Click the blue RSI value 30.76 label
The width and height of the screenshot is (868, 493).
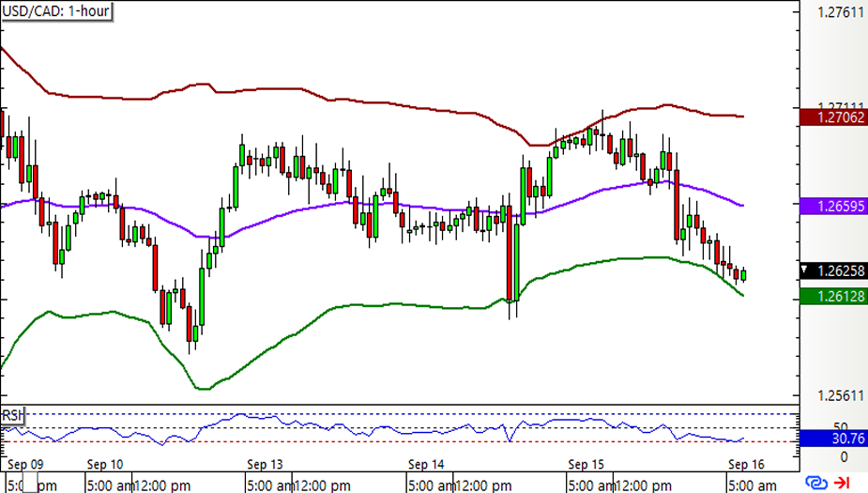pyautogui.click(x=833, y=439)
